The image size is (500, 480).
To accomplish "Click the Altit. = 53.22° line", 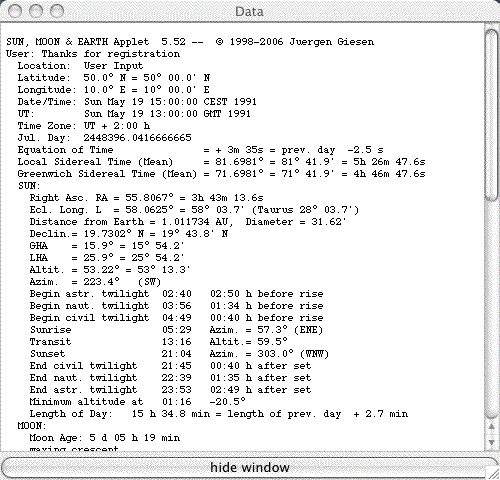I will 110,270.
